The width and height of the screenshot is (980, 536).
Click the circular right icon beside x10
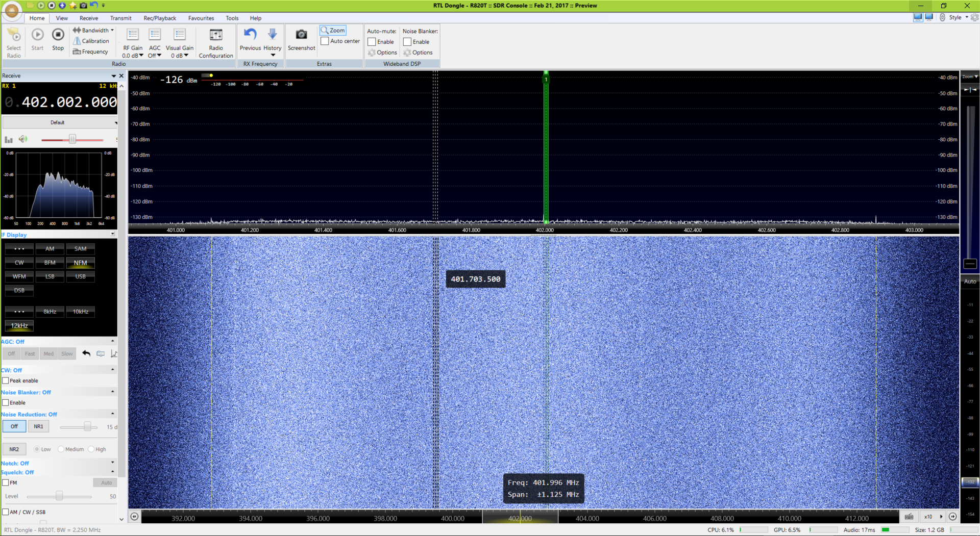coord(952,517)
